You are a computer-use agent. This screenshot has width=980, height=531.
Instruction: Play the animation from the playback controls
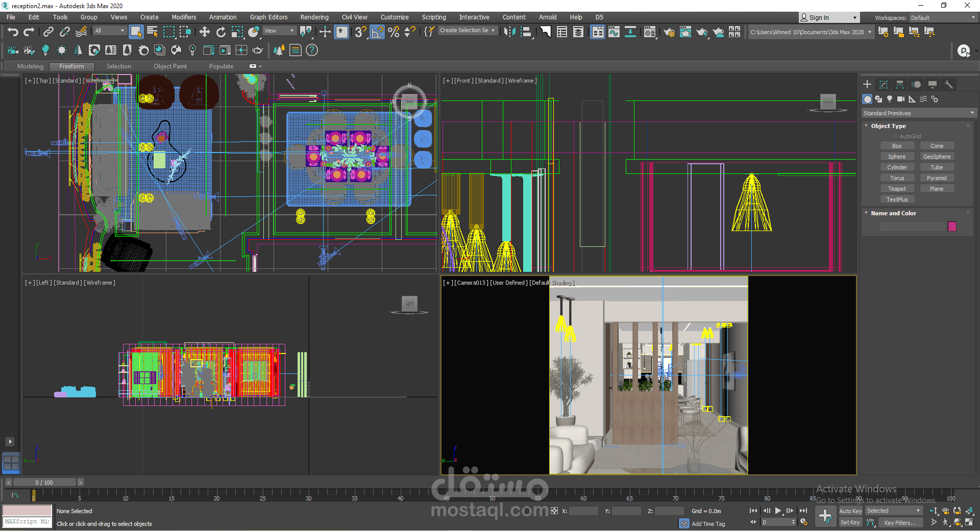pos(778,511)
